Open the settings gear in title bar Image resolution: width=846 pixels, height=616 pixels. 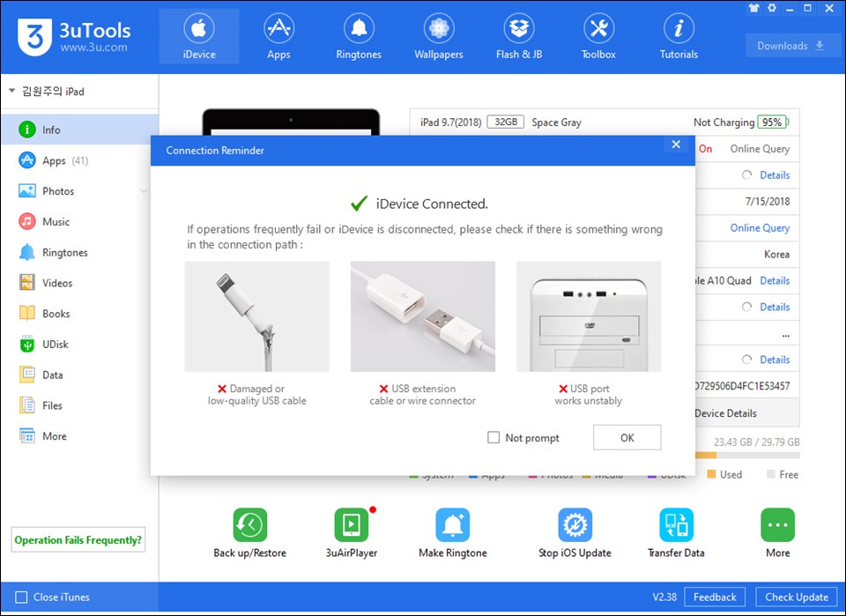pyautogui.click(x=772, y=8)
